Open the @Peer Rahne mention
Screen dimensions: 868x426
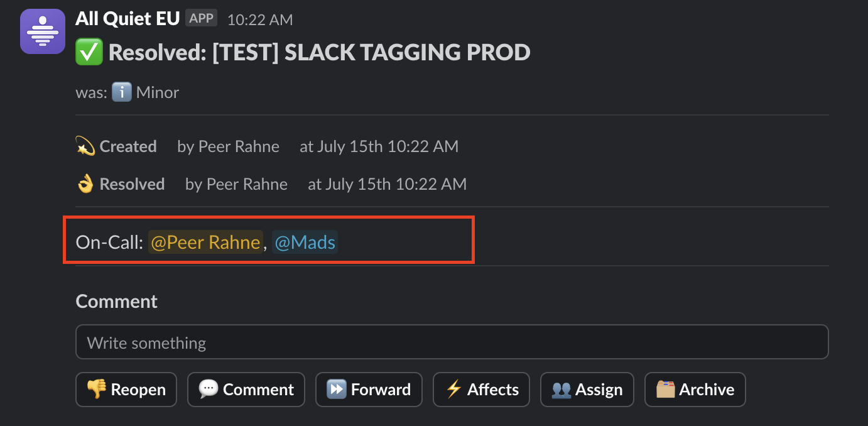coord(205,243)
